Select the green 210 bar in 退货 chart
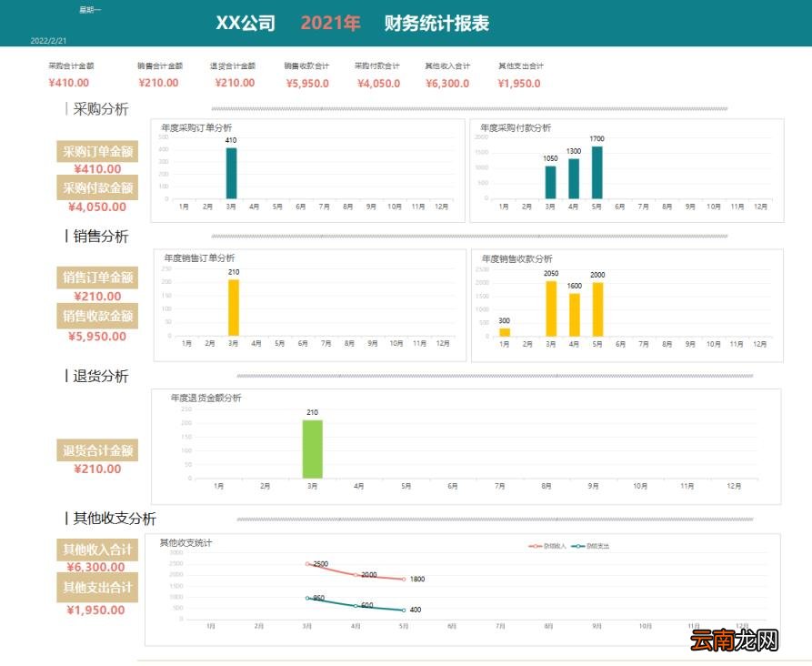812x666 pixels. (x=312, y=449)
